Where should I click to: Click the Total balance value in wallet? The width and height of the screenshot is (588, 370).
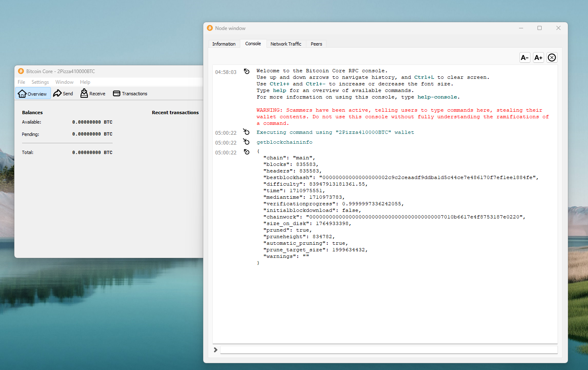tap(92, 152)
